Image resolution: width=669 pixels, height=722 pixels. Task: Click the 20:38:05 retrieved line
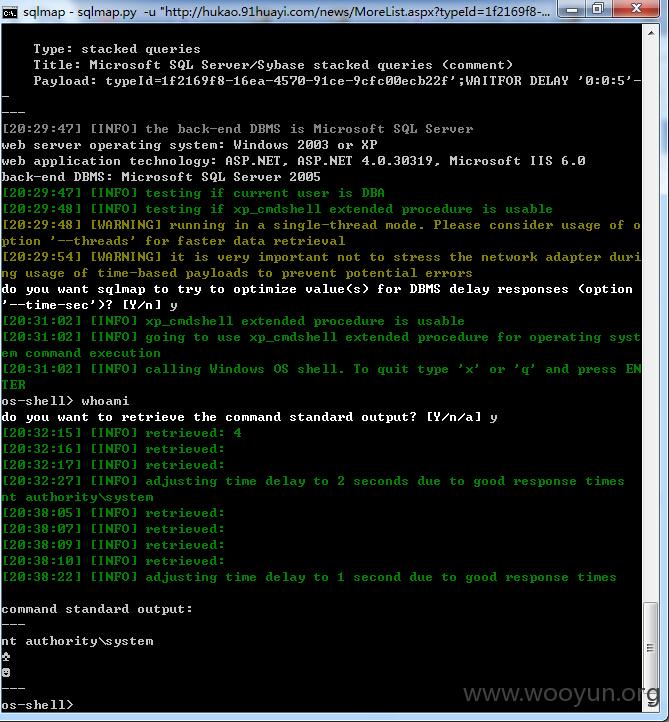coord(113,513)
